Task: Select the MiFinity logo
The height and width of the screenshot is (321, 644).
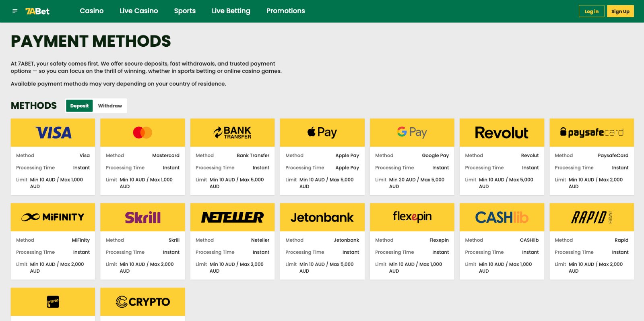Action: pos(53,217)
